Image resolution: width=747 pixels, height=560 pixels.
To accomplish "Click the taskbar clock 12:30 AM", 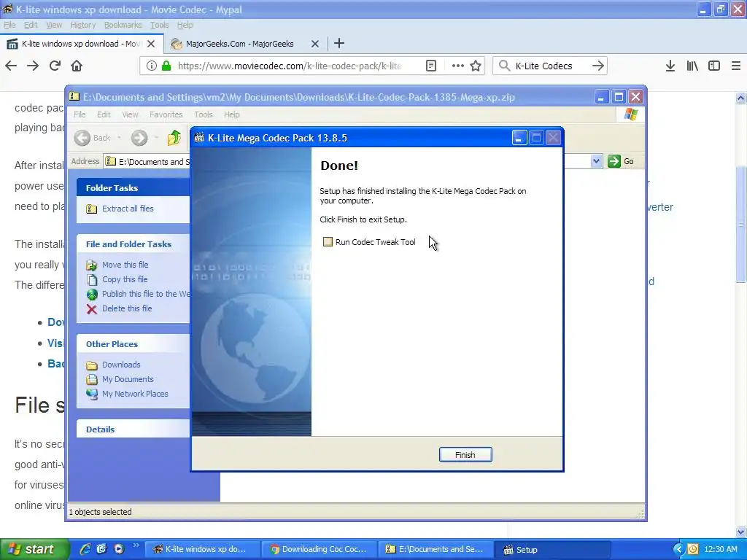I will point(720,550).
